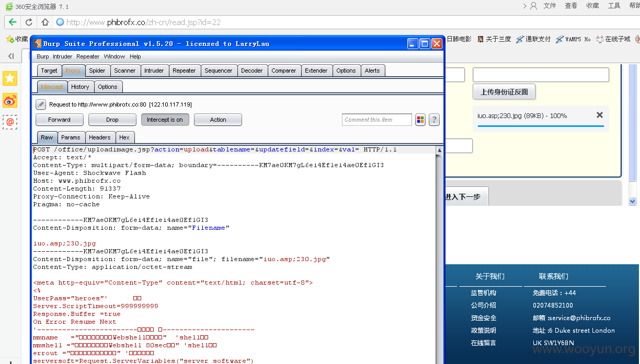Image resolution: width=640 pixels, height=364 pixels.
Task: Open the email @ sidebar icon
Action: (x=10, y=122)
